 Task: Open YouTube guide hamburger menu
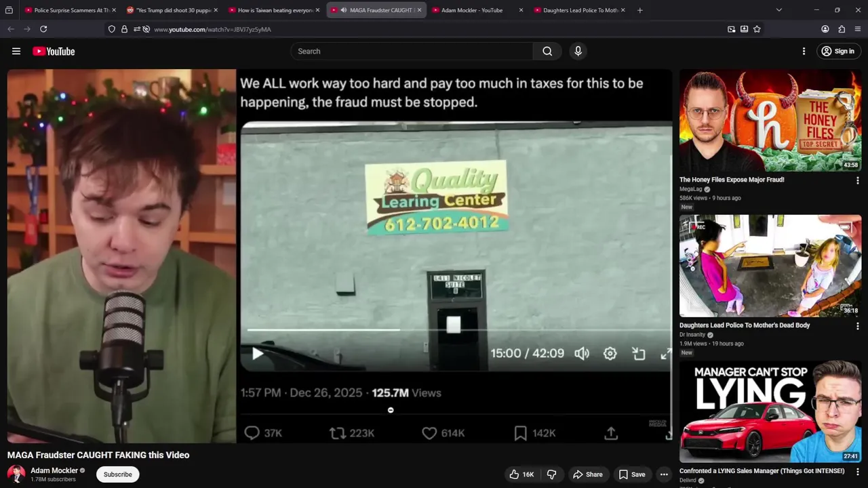(16, 52)
